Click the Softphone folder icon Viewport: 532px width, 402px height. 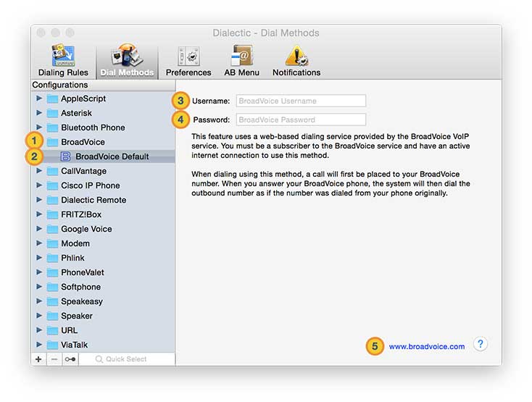pos(52,288)
